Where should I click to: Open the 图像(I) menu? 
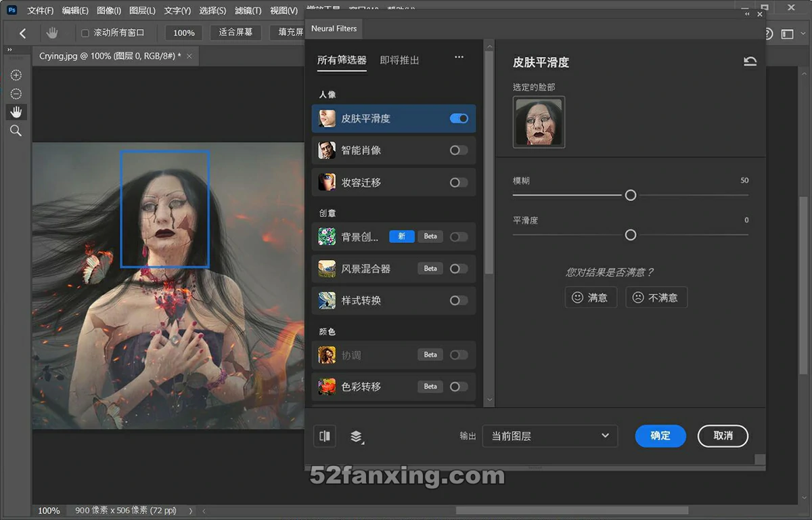[109, 10]
